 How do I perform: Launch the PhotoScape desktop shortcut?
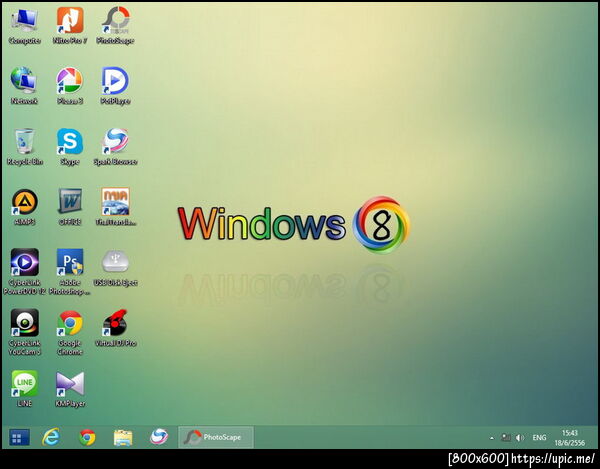pyautogui.click(x=115, y=25)
